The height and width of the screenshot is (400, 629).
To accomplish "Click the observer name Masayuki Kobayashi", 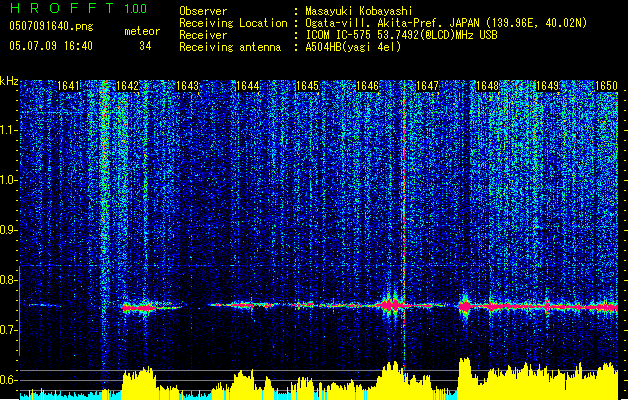I will click(359, 11).
